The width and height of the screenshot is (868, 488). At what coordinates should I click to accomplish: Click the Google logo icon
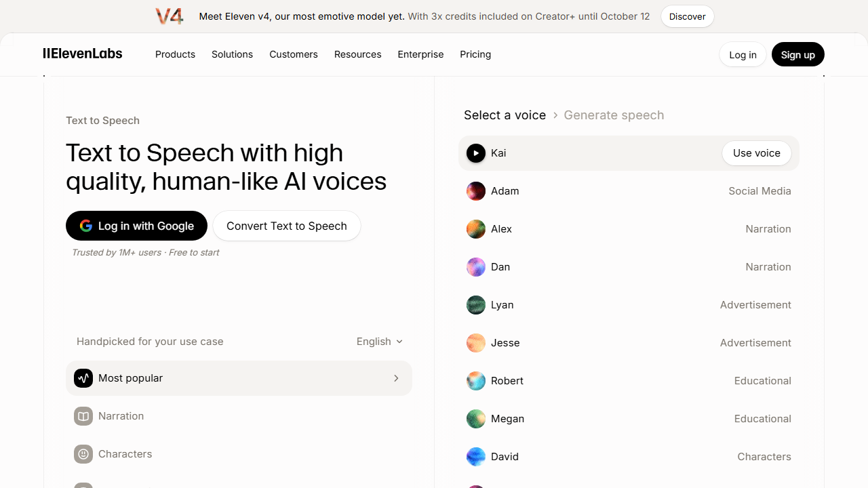(86, 226)
